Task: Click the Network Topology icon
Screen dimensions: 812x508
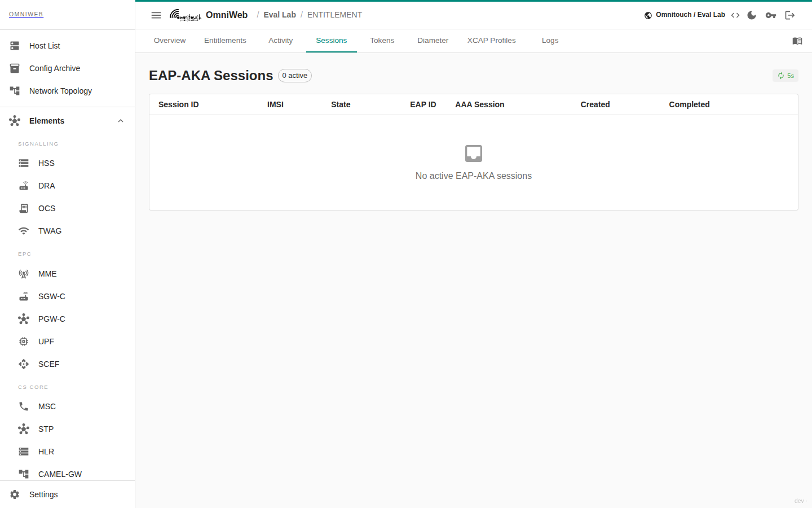Action: click(15, 91)
